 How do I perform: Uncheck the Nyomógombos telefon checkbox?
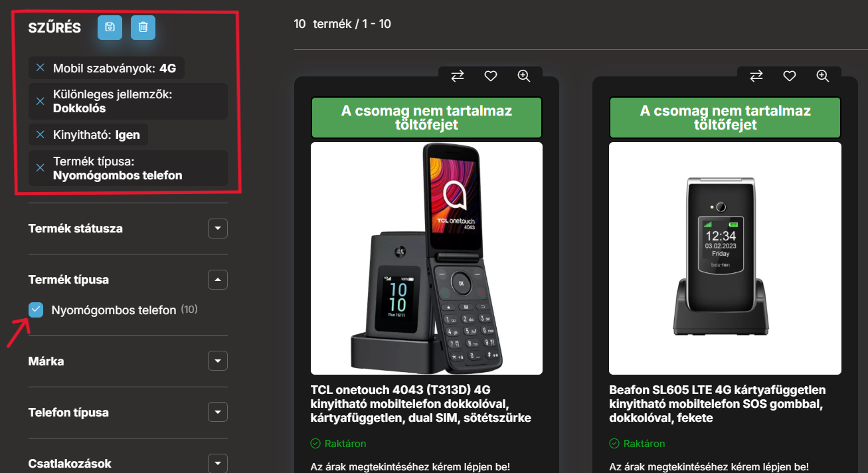[x=36, y=310]
